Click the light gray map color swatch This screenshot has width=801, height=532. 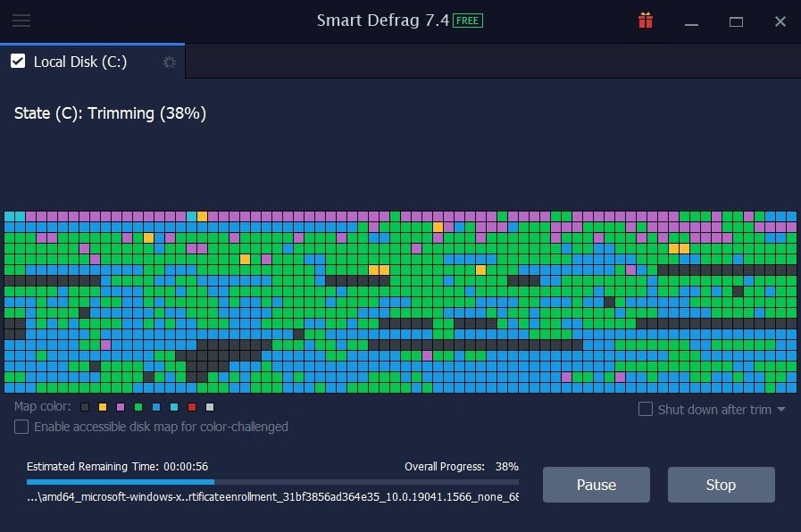coord(210,407)
